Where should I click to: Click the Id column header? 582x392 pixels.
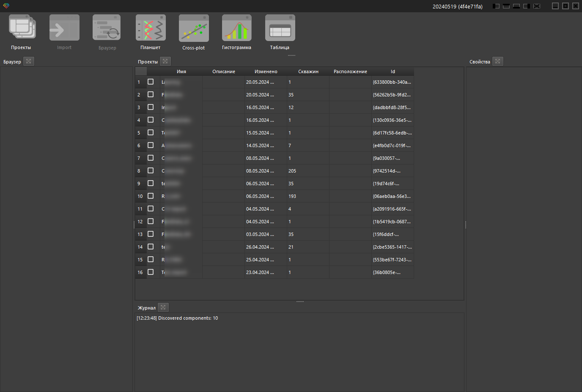pyautogui.click(x=393, y=71)
